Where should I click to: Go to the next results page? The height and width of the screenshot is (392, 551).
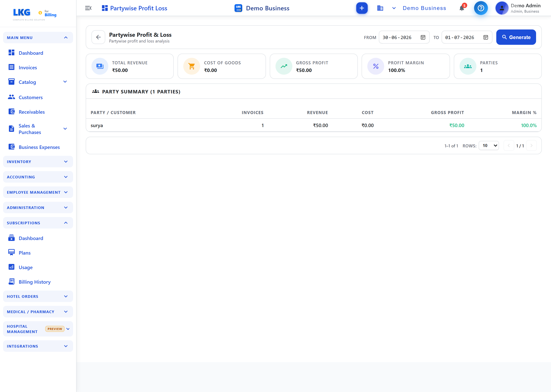(531, 145)
